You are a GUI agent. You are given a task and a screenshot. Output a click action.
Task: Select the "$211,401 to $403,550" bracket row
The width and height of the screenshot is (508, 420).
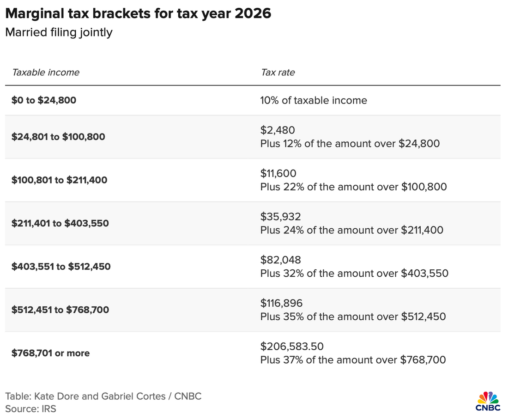[60, 223]
